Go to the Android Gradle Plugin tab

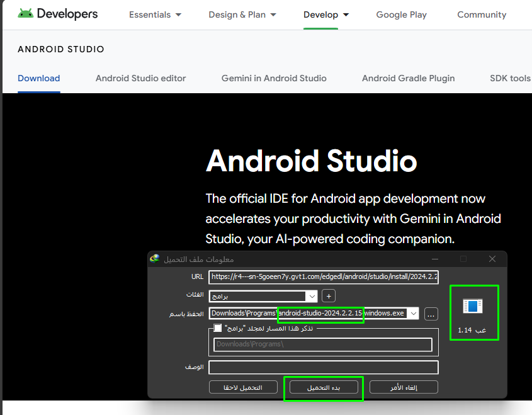[408, 78]
